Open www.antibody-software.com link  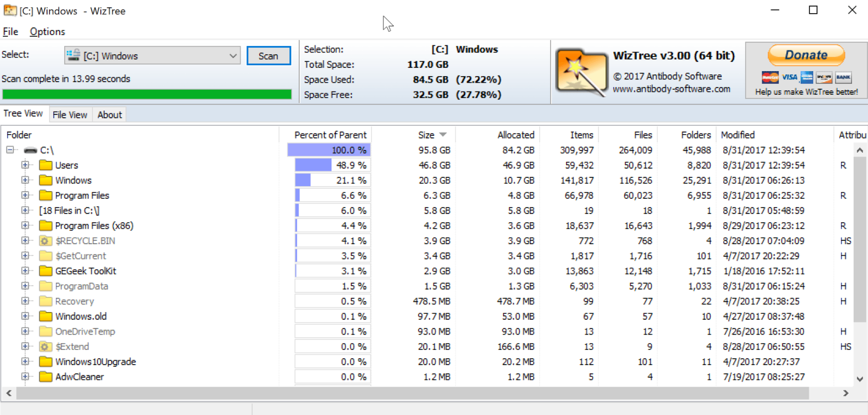671,89
